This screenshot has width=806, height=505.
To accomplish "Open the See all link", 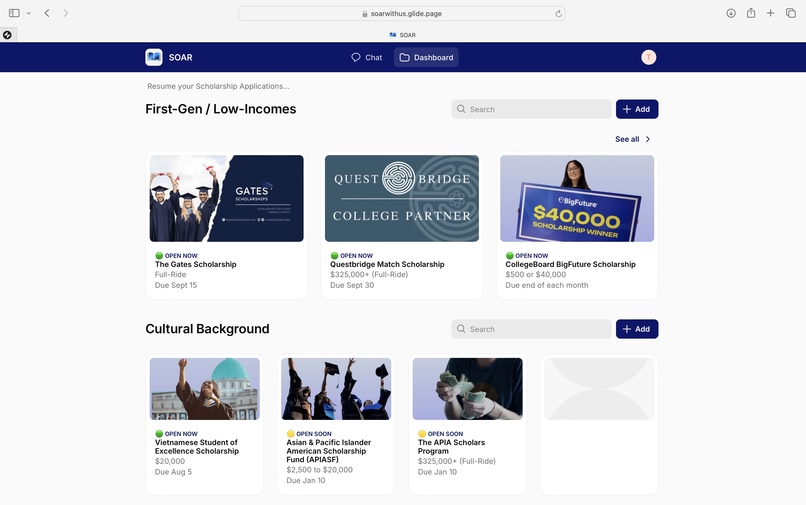I will (x=627, y=139).
